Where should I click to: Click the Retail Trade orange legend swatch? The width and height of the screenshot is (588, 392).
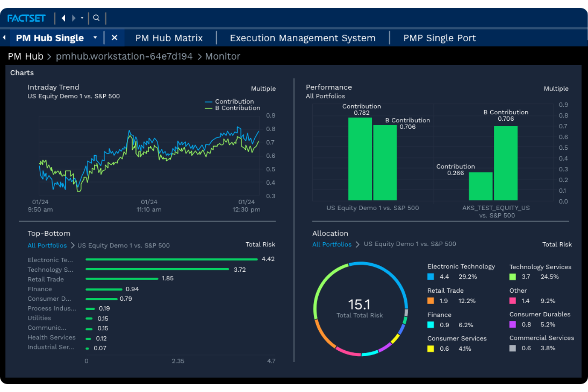tap(431, 301)
